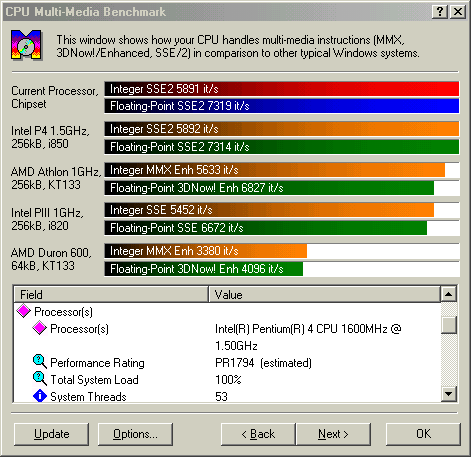The height and width of the screenshot is (457, 471).
Task: Click the CPU Multi-Media Benchmark title bar text
Action: coord(86,12)
